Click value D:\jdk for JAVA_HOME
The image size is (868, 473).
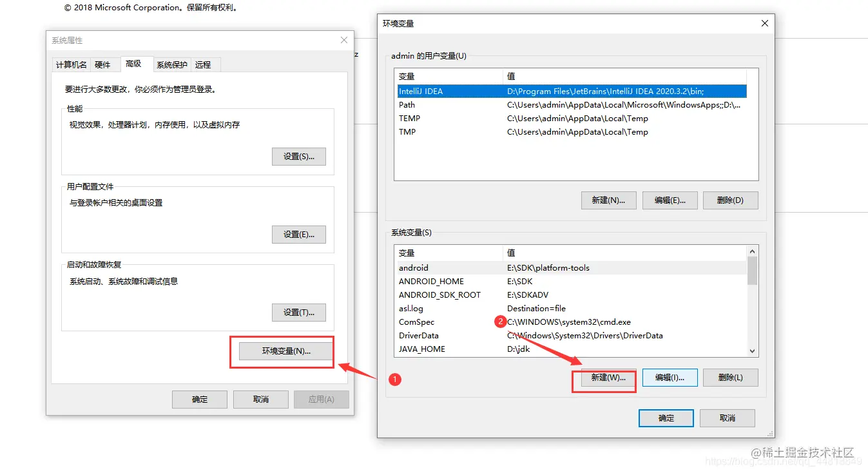(x=517, y=349)
